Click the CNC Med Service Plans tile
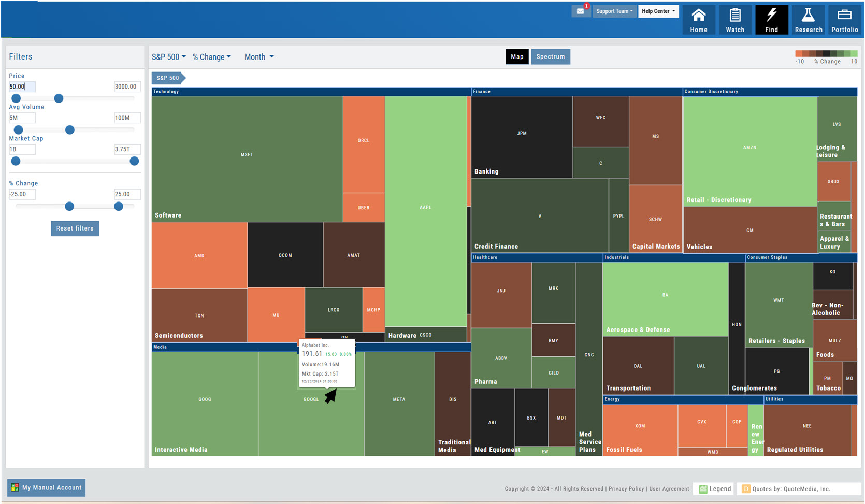The image size is (865, 504). 589,358
